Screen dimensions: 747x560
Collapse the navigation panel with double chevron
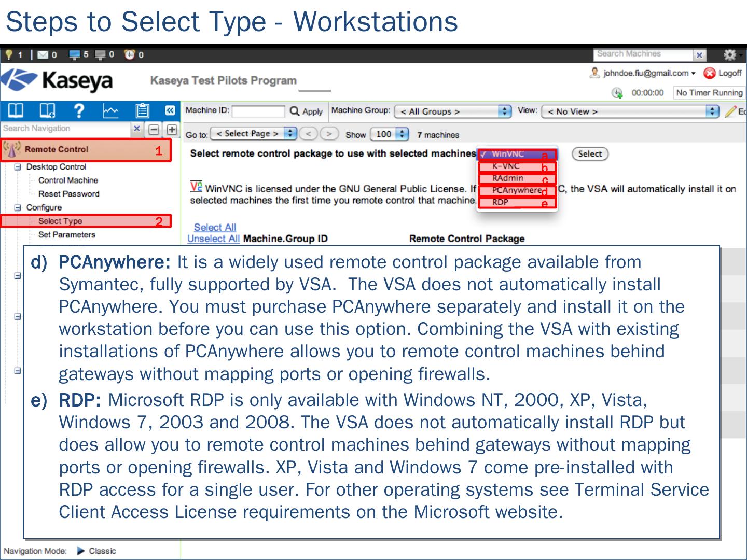click(170, 110)
